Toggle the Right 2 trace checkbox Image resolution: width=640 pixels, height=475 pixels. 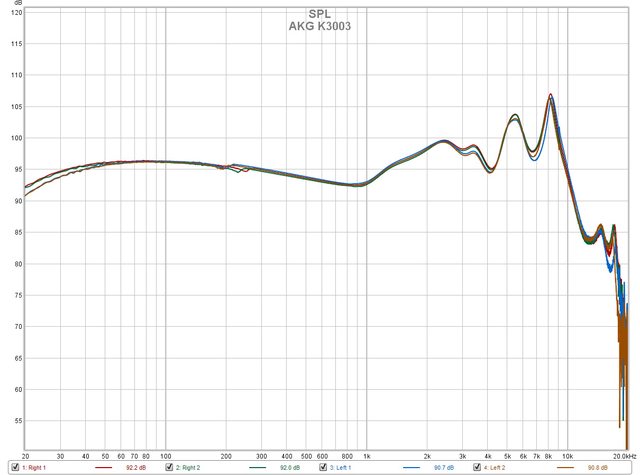168,467
